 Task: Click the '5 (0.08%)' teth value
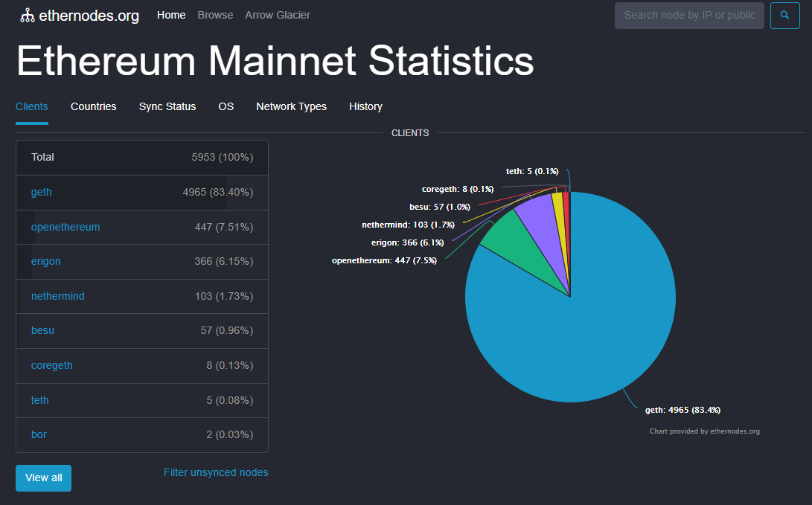click(230, 400)
